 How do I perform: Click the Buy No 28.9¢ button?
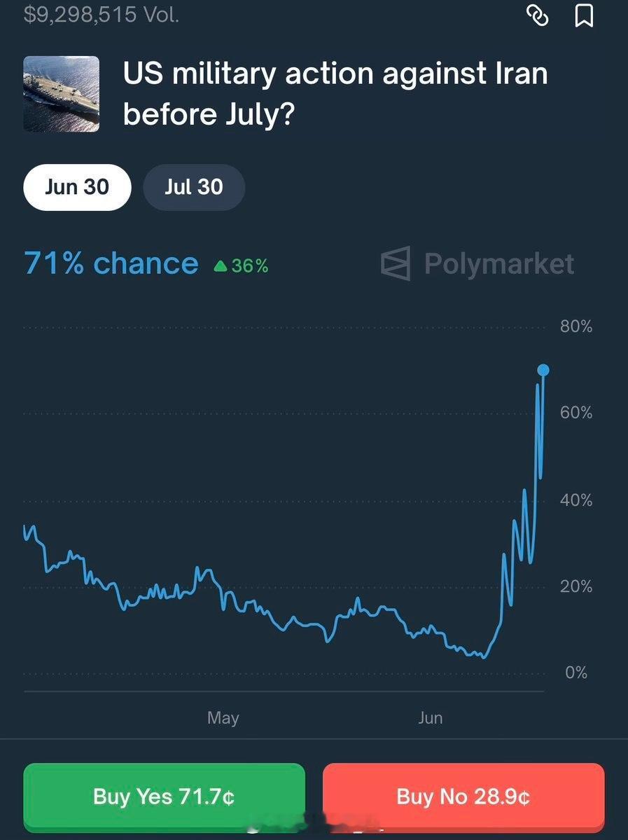click(x=463, y=797)
